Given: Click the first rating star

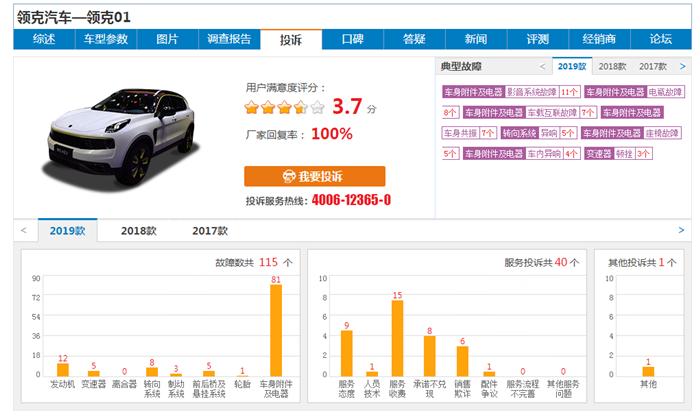Looking at the screenshot, I should [252, 108].
